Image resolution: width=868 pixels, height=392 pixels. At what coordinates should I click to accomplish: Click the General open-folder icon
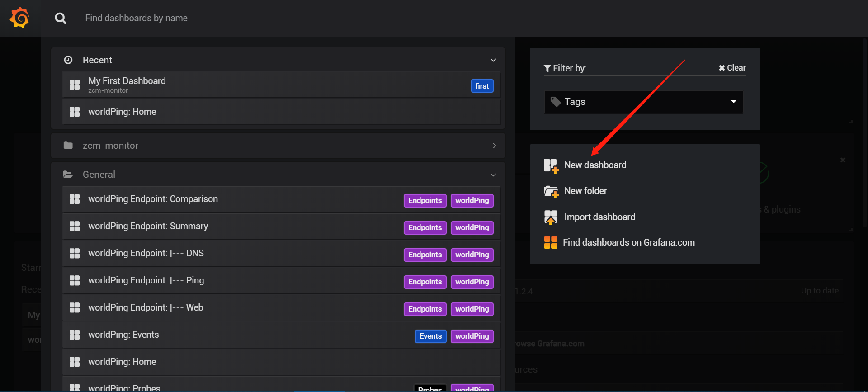click(68, 174)
